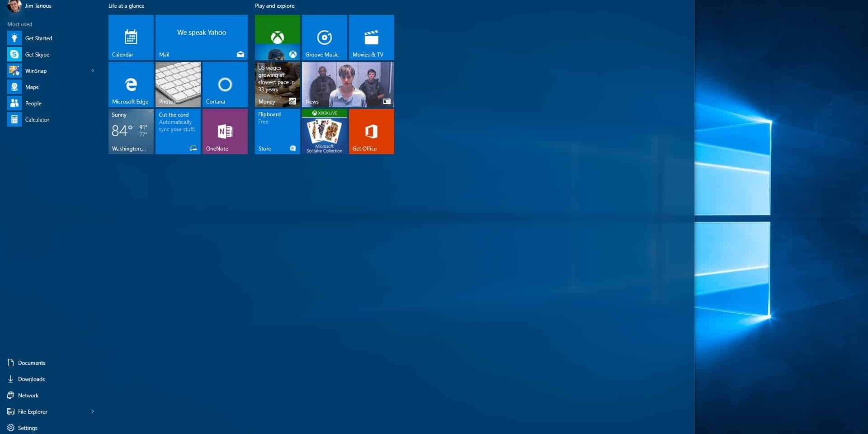
Task: Click the Get Office tile
Action: pos(372,132)
